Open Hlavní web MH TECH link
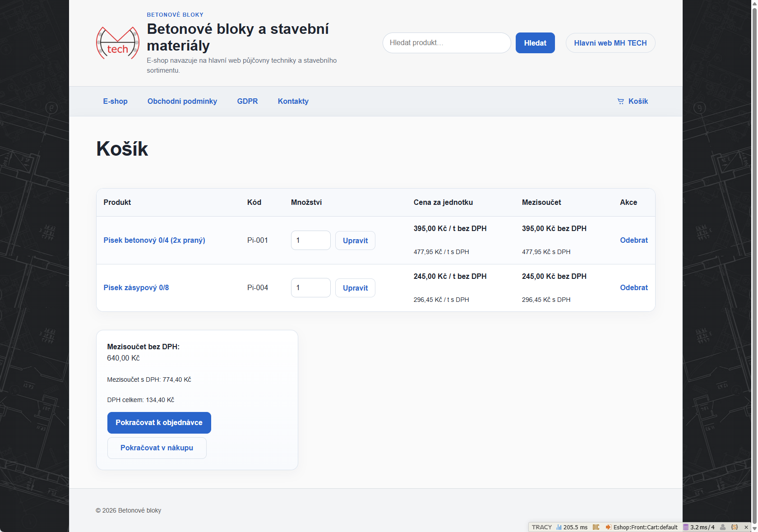This screenshot has height=532, width=758. coord(610,43)
